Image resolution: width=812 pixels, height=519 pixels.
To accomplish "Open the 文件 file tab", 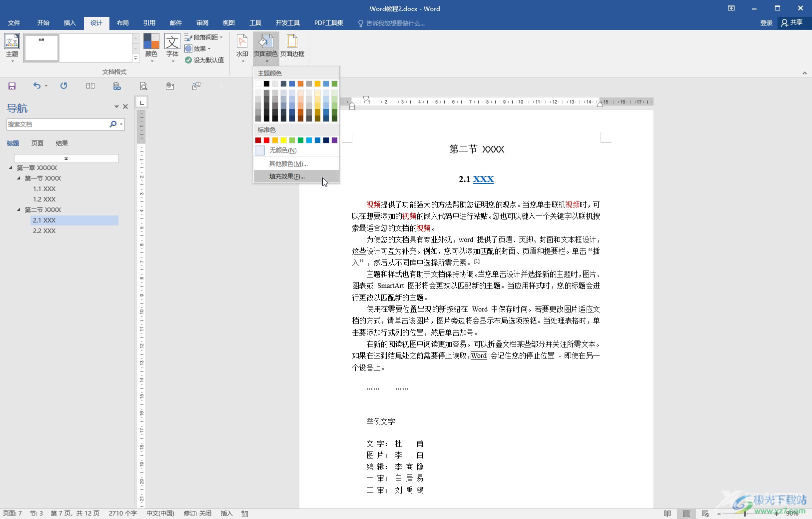I will (x=14, y=22).
